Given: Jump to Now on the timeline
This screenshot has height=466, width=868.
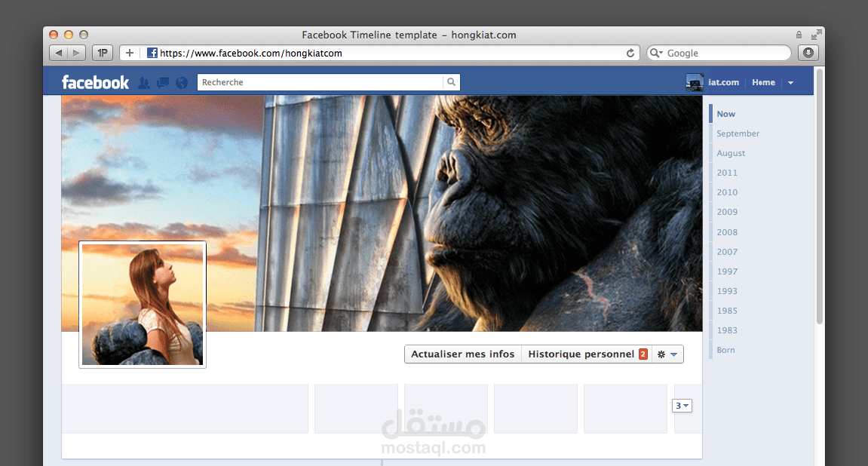Looking at the screenshot, I should (725, 114).
